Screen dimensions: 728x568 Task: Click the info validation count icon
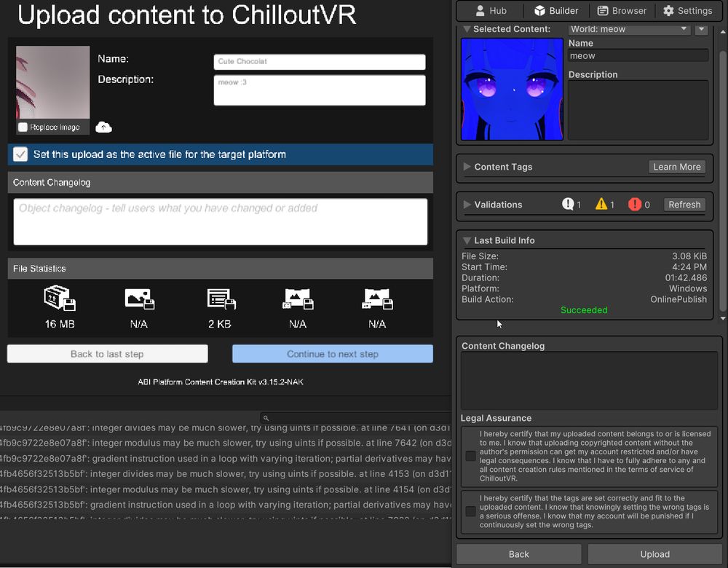click(x=568, y=204)
